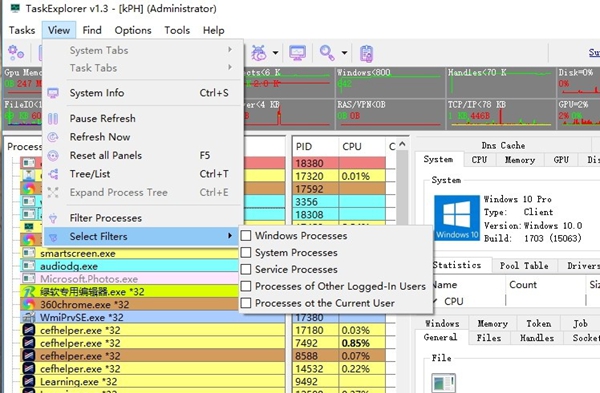Choose System Info from View menu
600x393 pixels.
pyautogui.click(x=143, y=93)
